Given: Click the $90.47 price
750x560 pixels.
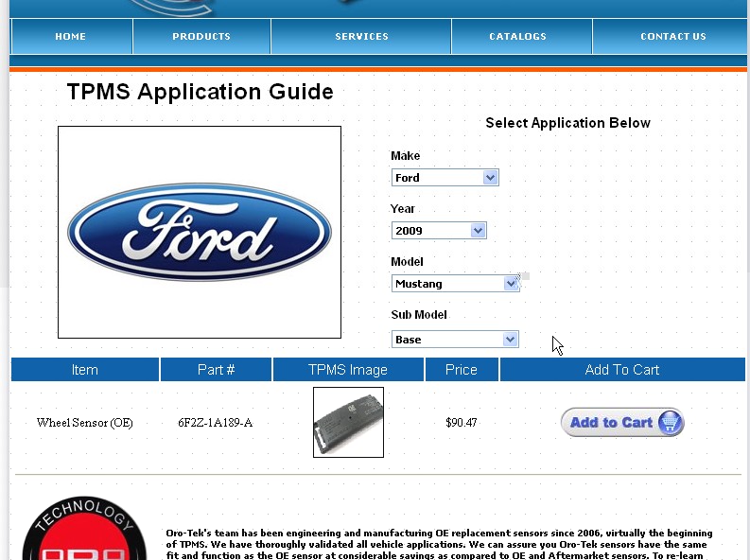Looking at the screenshot, I should pos(462,423).
